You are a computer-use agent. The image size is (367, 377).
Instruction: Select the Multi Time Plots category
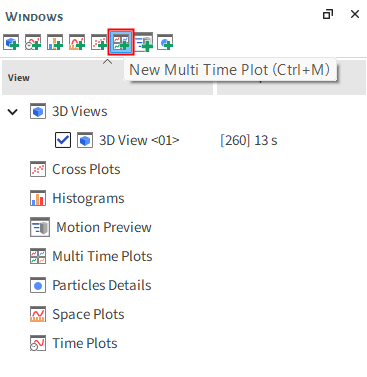point(102,256)
